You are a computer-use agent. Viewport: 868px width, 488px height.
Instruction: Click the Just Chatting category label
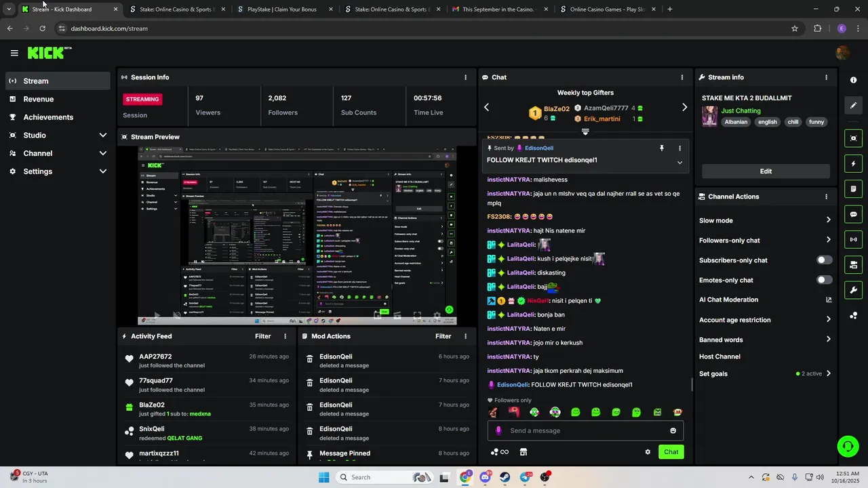[741, 110]
